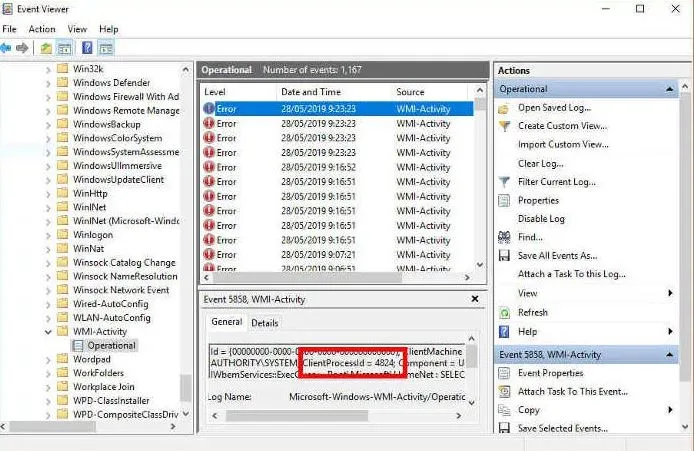Expand the Windows Defender tree node

pos(48,83)
